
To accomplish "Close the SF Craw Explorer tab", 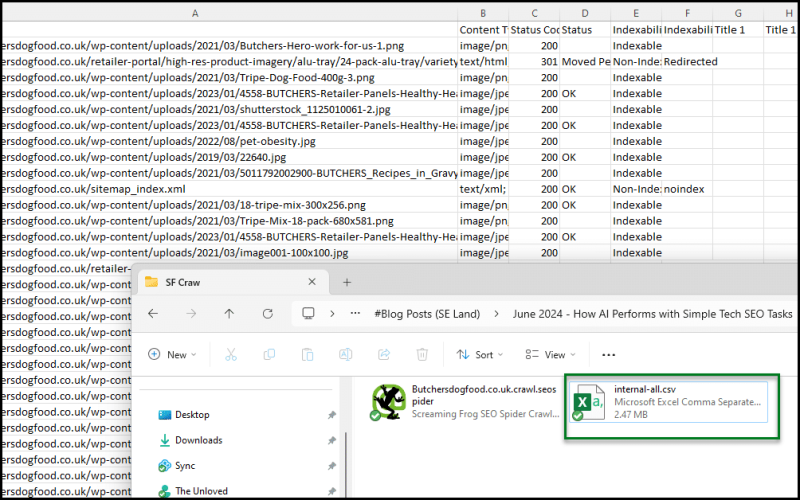I will click(312, 282).
